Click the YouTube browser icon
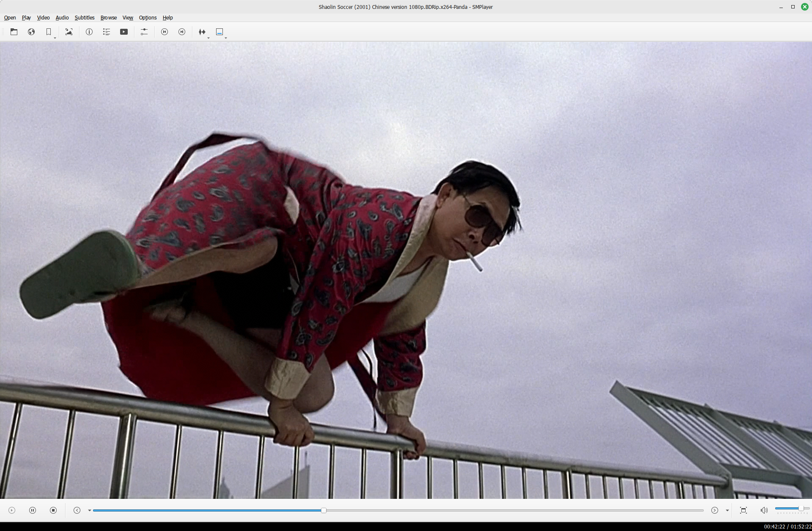This screenshot has height=531, width=812. coord(124,32)
